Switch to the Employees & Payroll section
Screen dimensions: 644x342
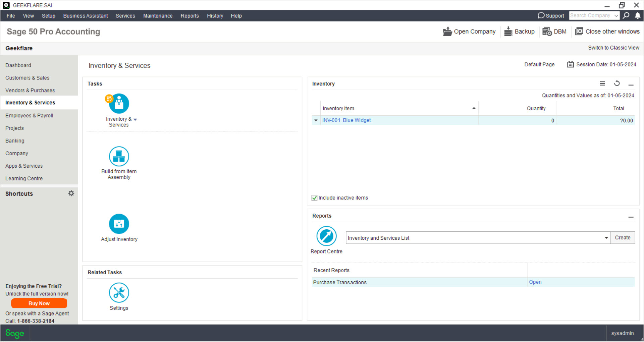[29, 115]
